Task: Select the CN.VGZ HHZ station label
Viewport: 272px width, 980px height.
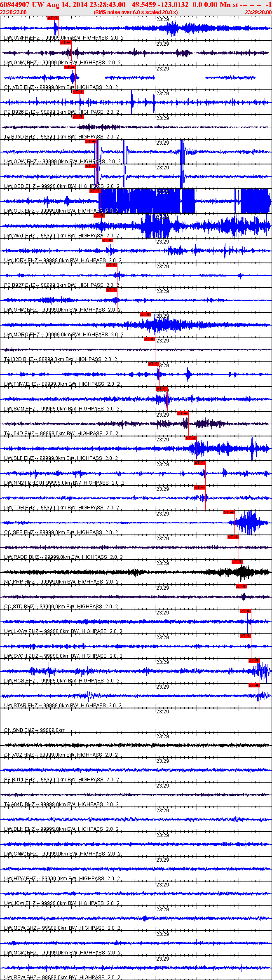Action: [x=19, y=755]
